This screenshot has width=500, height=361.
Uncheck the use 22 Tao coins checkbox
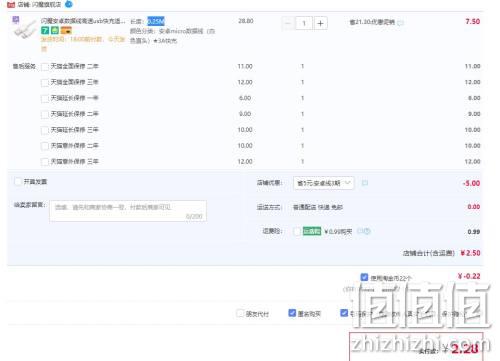point(364,277)
